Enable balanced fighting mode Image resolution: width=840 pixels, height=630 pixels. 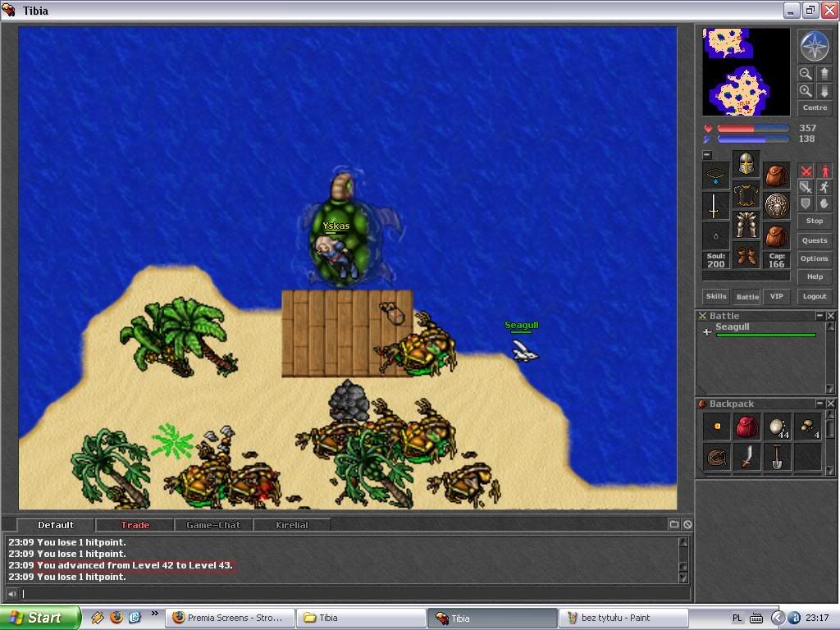(806, 187)
